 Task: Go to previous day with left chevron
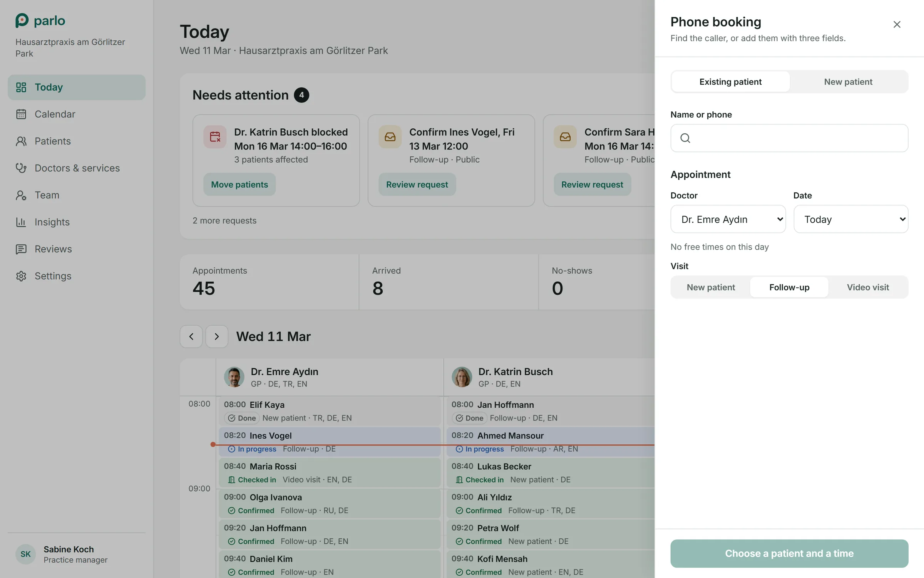click(x=191, y=336)
